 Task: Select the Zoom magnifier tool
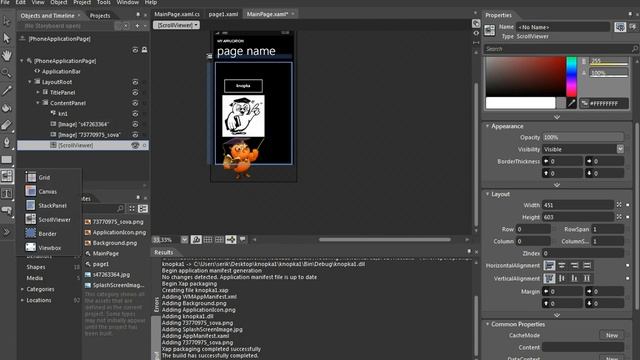tap(7, 73)
